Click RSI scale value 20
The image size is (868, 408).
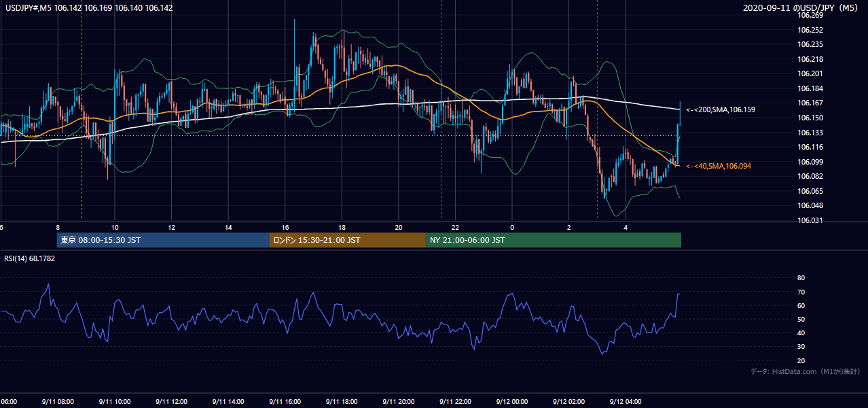[x=801, y=360]
